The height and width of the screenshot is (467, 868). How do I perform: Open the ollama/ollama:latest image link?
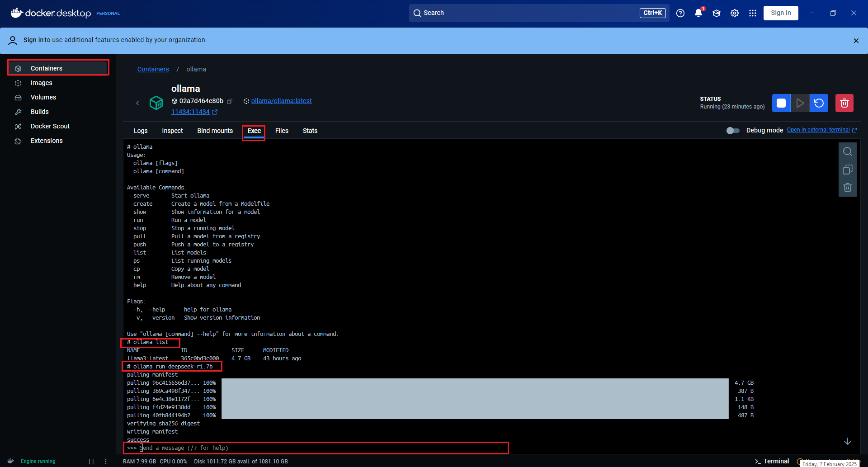pos(281,101)
